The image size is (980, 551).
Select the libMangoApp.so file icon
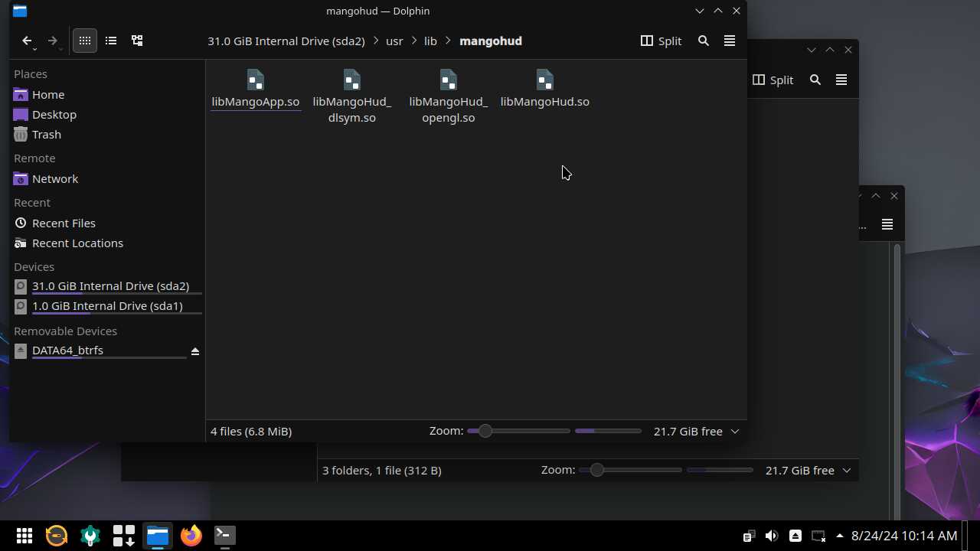[256, 80]
